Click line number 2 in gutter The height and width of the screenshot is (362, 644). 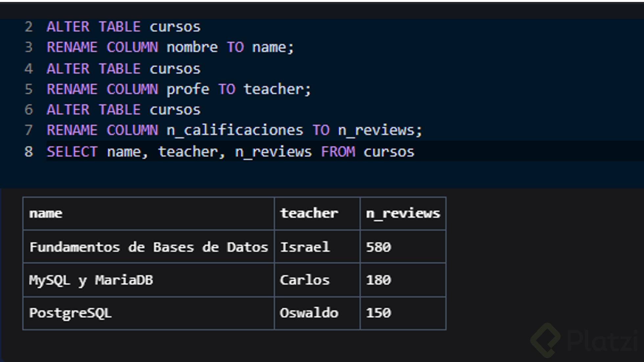29,27
